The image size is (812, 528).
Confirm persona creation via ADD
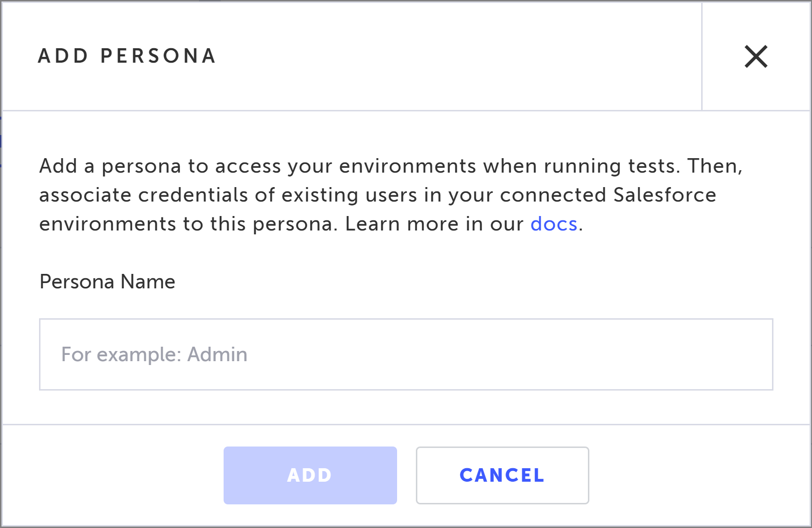310,475
